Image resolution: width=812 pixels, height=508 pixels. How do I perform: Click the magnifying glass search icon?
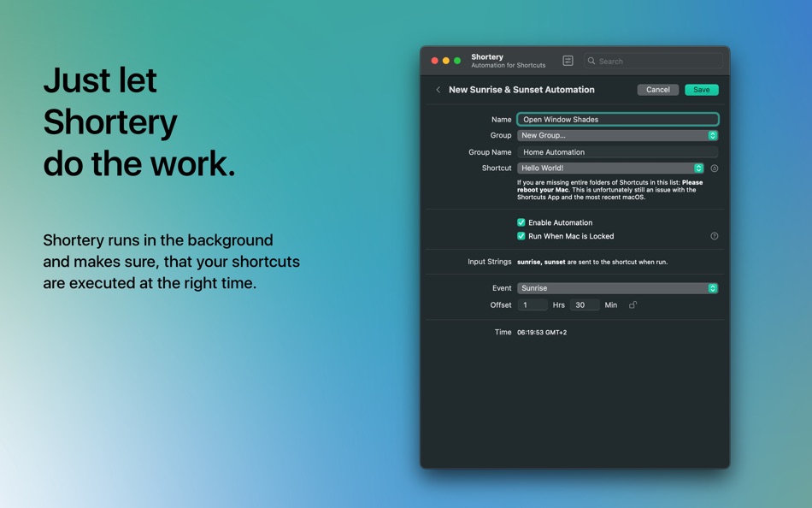(591, 61)
